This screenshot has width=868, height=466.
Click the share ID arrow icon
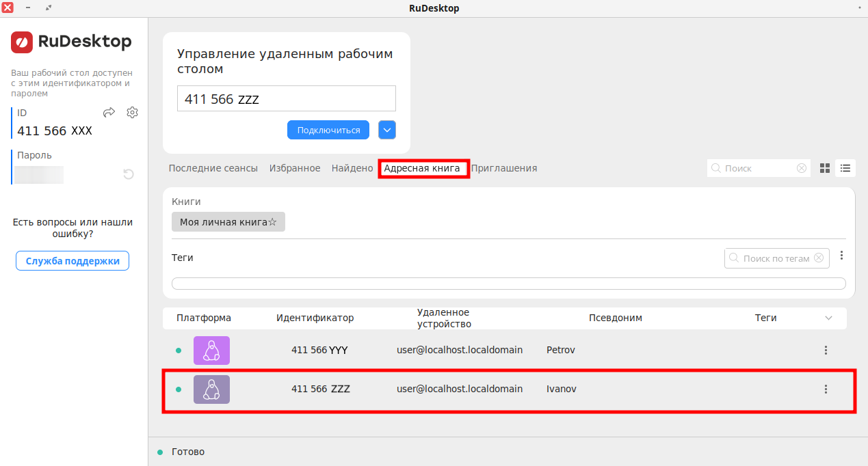(x=109, y=113)
